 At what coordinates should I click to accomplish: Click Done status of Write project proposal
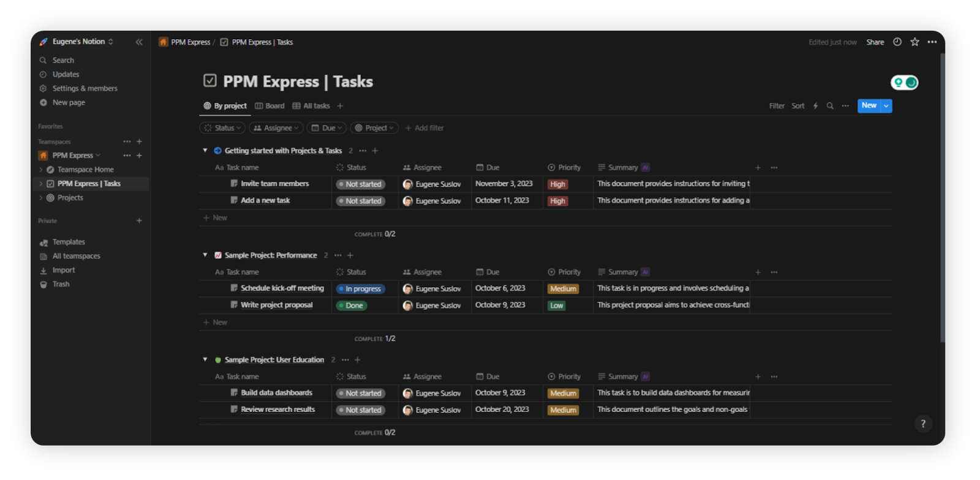click(x=352, y=306)
